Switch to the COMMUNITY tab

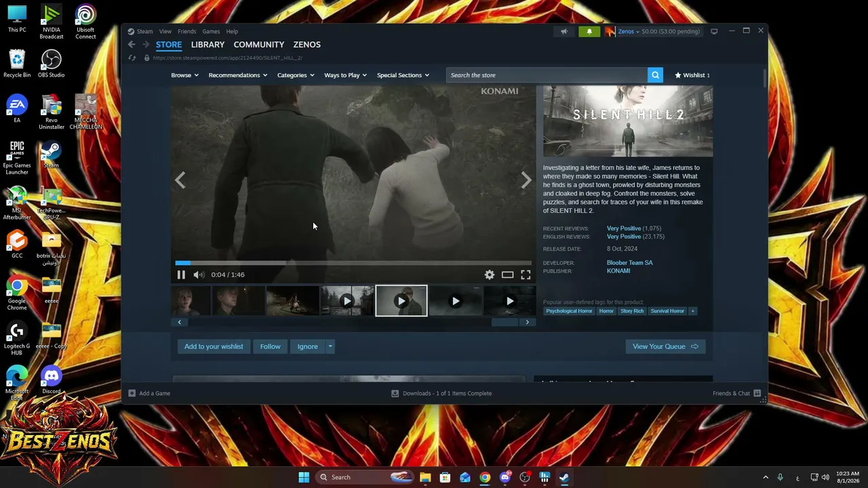click(x=259, y=45)
